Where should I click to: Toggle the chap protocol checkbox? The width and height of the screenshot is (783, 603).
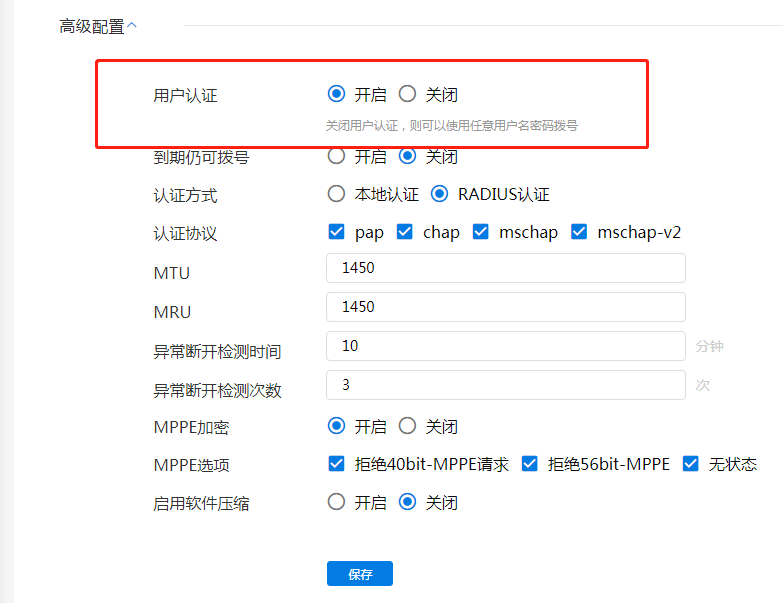pyautogui.click(x=405, y=232)
